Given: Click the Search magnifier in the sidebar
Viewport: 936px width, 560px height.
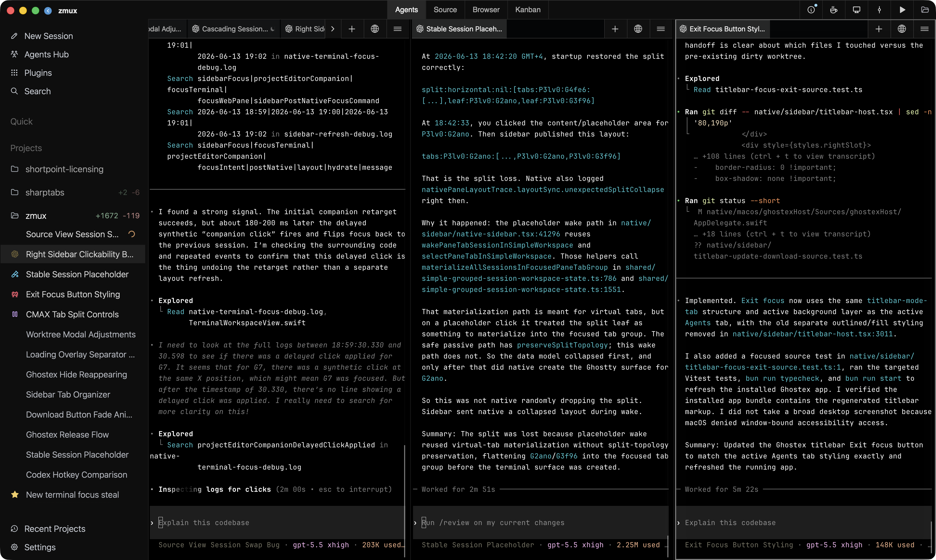Looking at the screenshot, I should 14,91.
